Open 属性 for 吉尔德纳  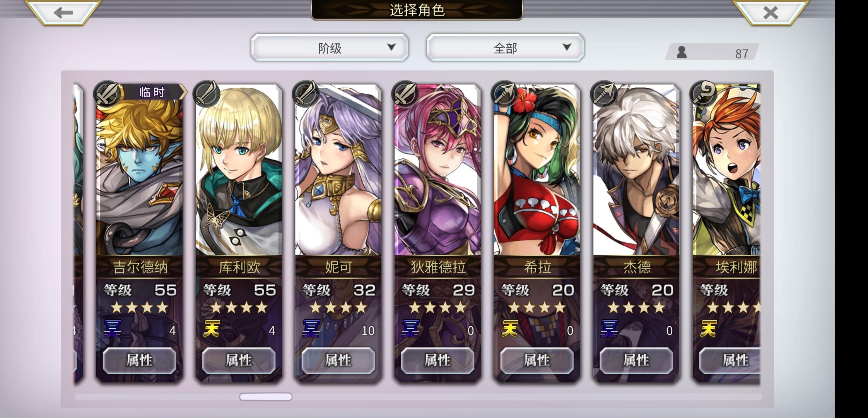point(139,360)
